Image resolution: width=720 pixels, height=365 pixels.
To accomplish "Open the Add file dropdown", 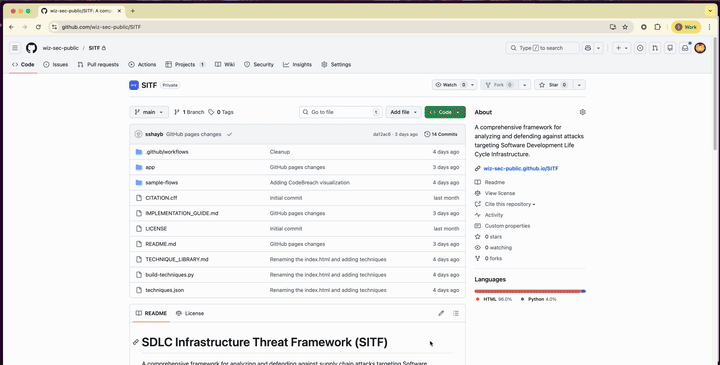I will [x=403, y=112].
